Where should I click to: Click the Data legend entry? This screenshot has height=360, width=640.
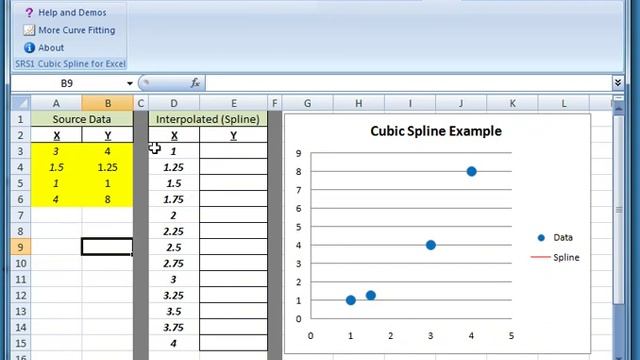[555, 238]
